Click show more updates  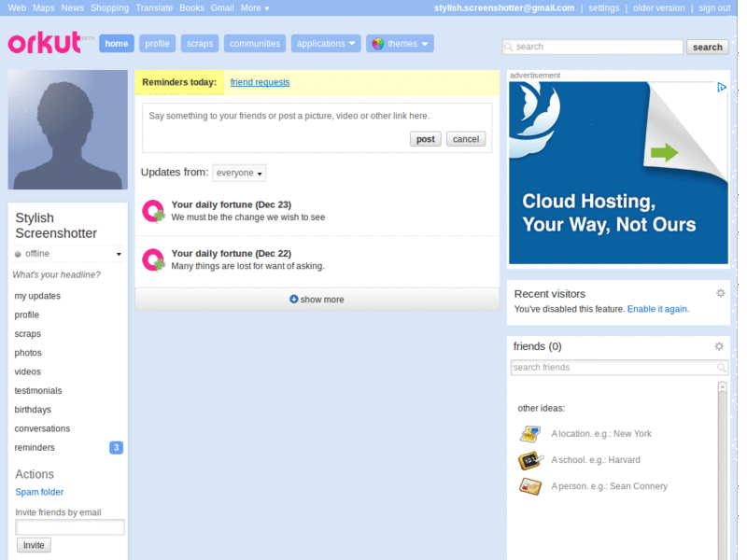point(317,300)
